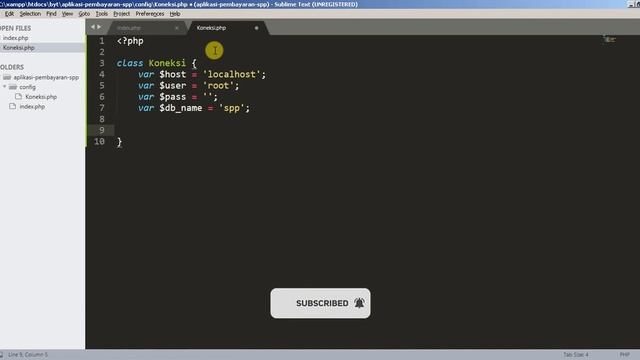This screenshot has height=360, width=640.
Task: Click the notification bell icon
Action: (x=359, y=303)
